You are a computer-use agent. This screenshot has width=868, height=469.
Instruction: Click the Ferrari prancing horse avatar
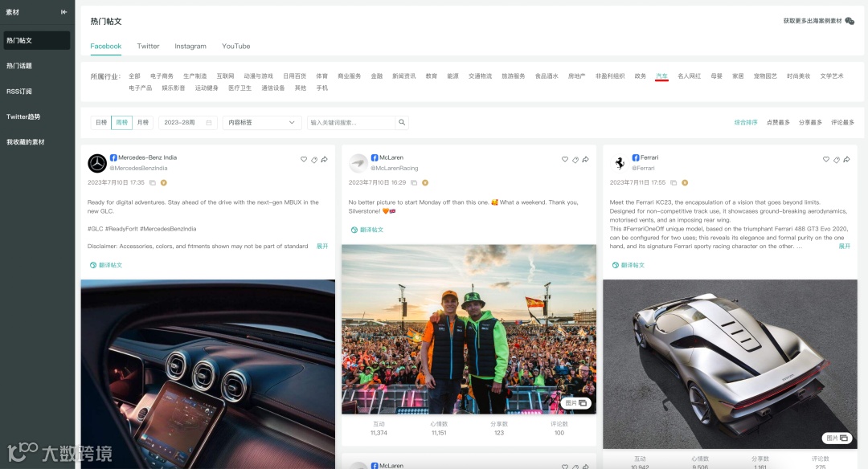[619, 163]
